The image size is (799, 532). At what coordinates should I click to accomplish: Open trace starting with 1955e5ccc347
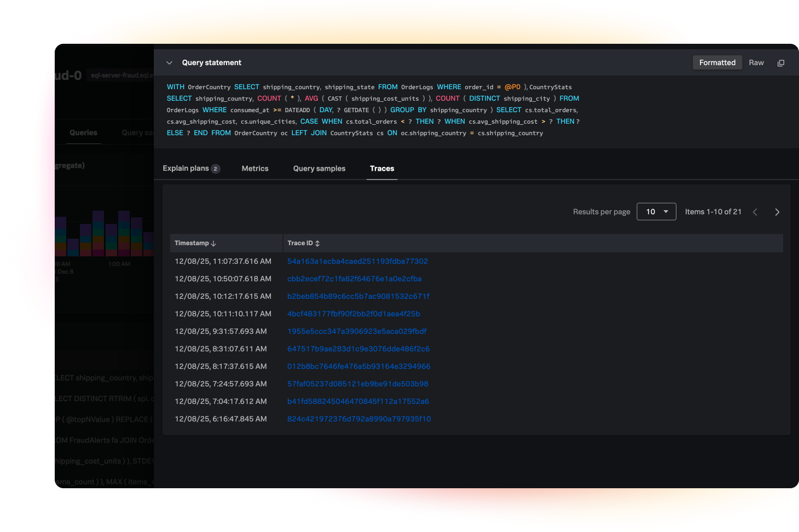click(x=357, y=331)
